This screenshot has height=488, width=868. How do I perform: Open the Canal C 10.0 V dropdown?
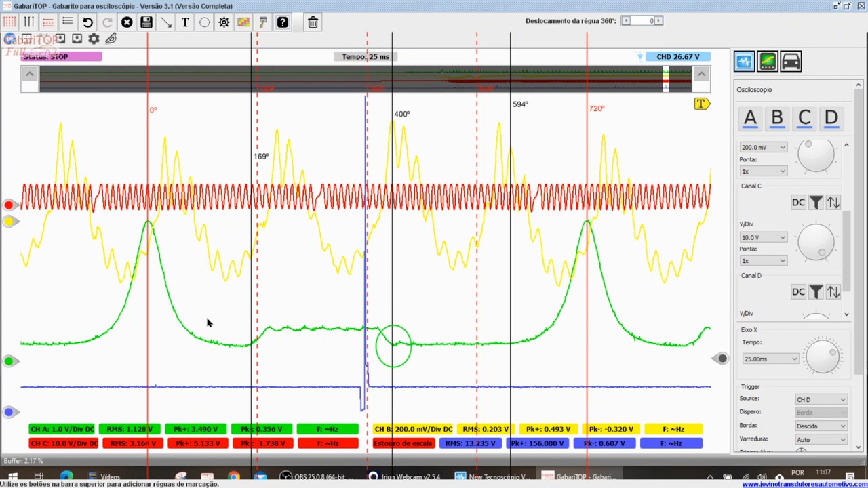click(763, 237)
